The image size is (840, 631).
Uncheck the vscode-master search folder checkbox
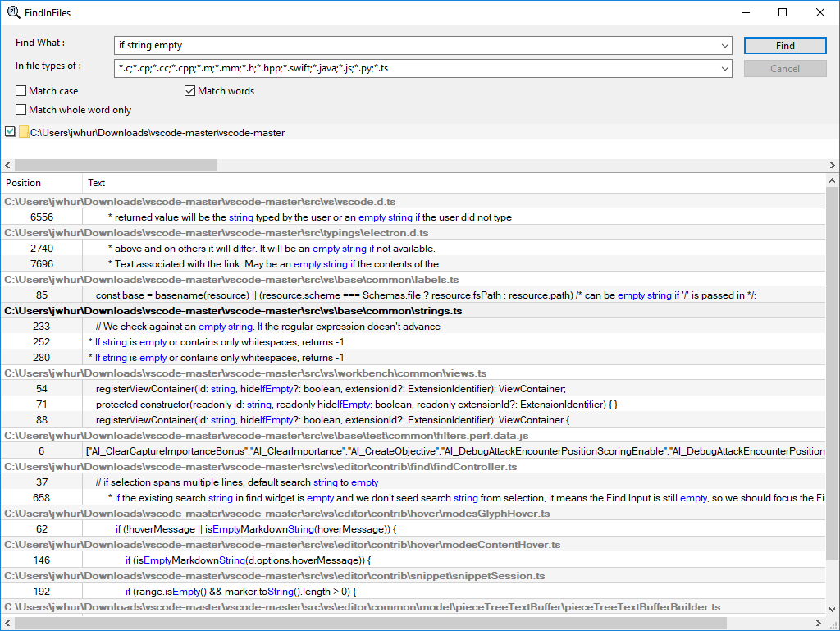[x=10, y=131]
